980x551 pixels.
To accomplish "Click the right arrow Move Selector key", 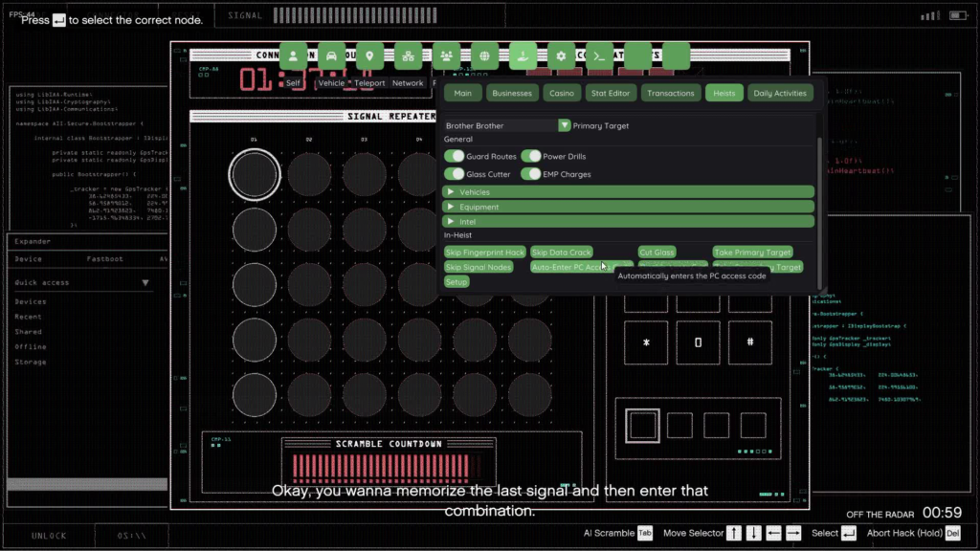I will [x=793, y=533].
